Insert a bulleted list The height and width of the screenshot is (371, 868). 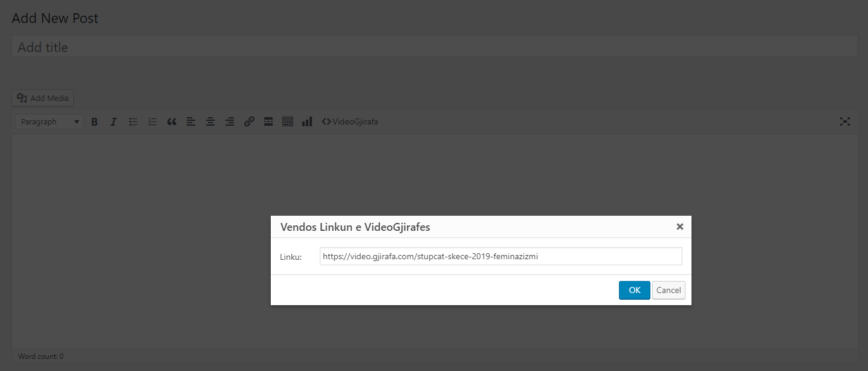pos(133,122)
